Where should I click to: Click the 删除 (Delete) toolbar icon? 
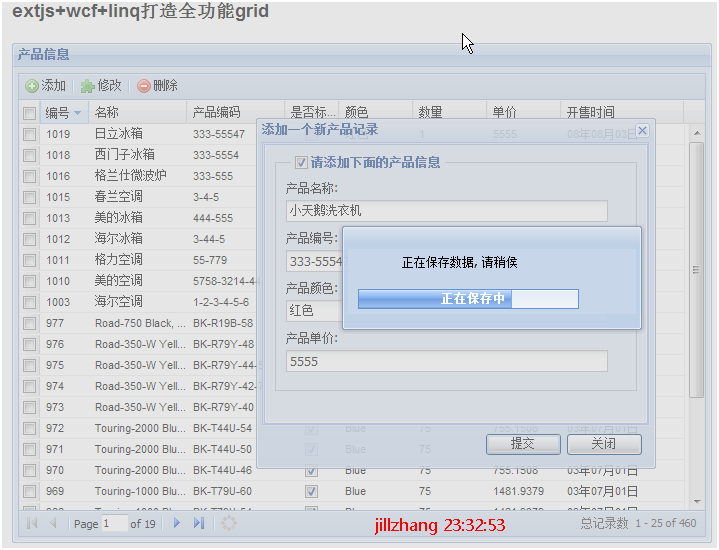(144, 87)
